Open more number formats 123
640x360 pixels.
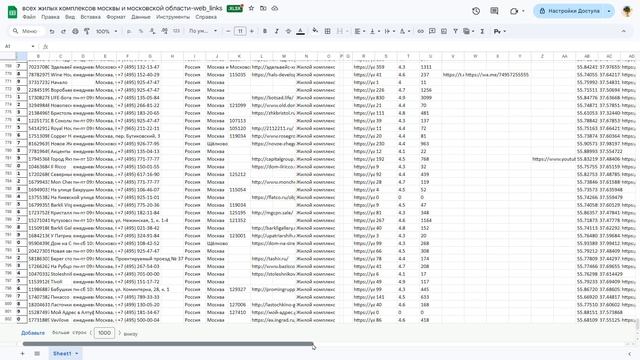click(x=176, y=31)
